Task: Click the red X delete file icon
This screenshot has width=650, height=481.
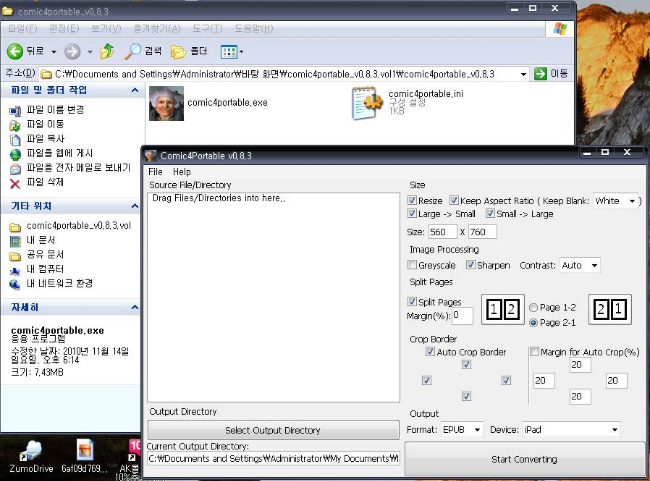Action: [15, 184]
